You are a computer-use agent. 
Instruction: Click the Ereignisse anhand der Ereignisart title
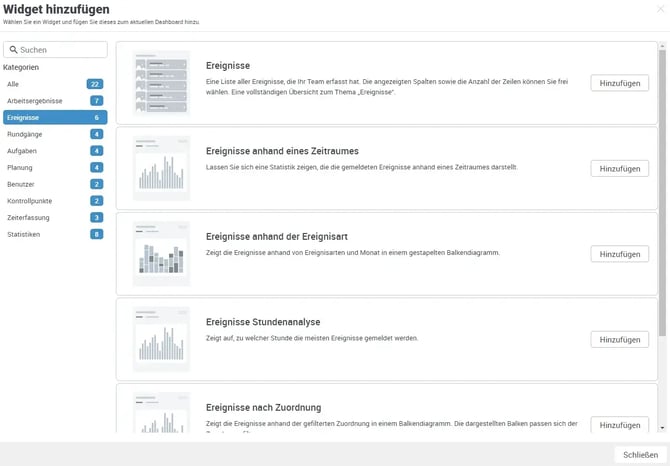point(276,237)
